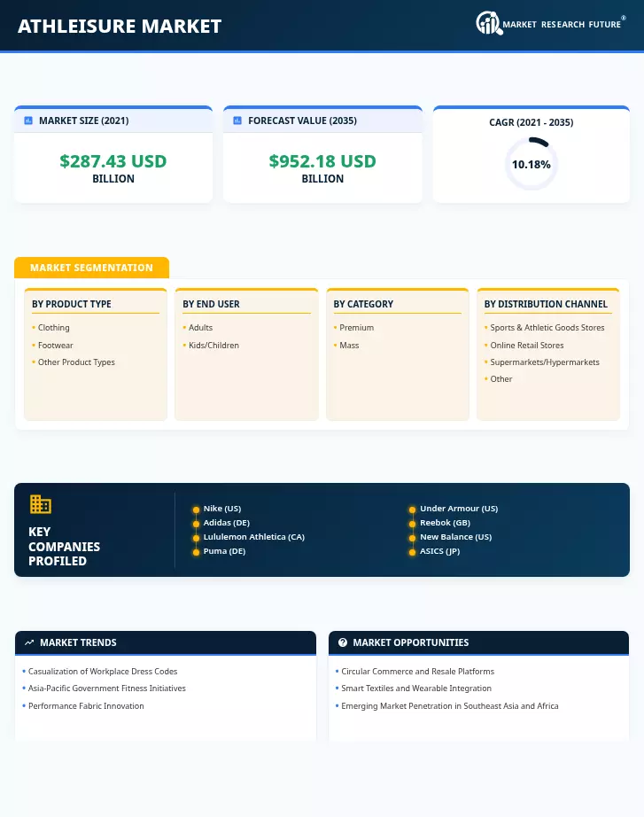Click Smart Textiles and Wearable Integration
This screenshot has height=817, width=644.
pos(415,689)
